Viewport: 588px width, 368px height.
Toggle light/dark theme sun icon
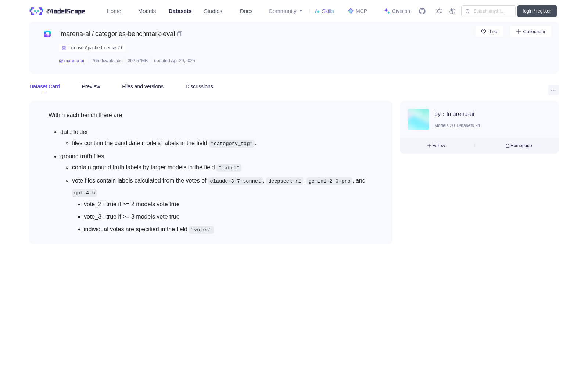pyautogui.click(x=439, y=11)
